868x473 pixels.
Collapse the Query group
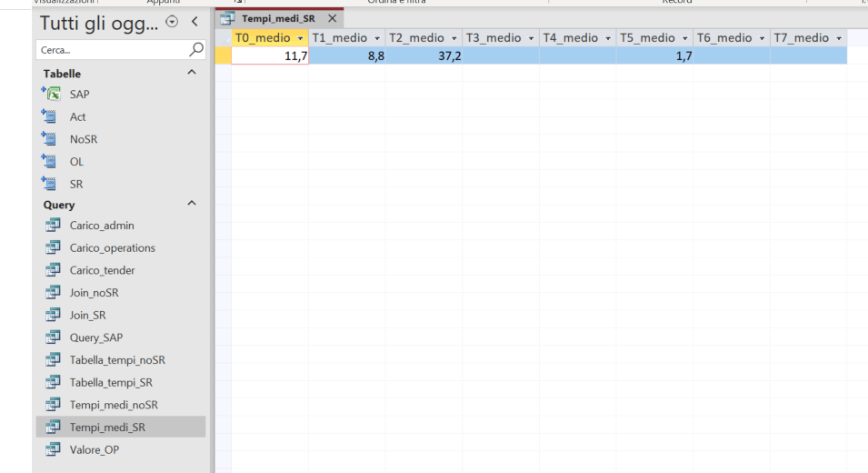click(x=192, y=203)
